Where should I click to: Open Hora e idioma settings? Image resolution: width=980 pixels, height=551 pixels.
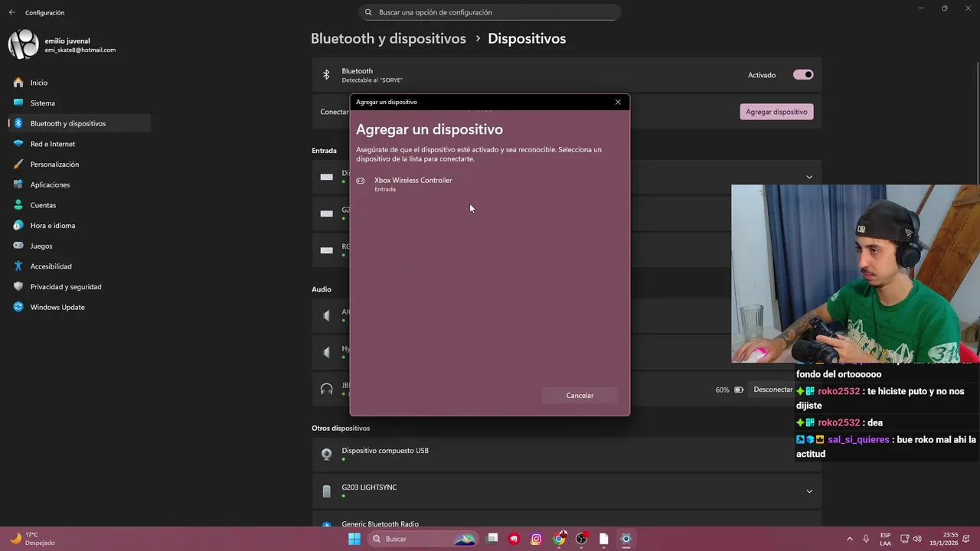click(x=80, y=225)
